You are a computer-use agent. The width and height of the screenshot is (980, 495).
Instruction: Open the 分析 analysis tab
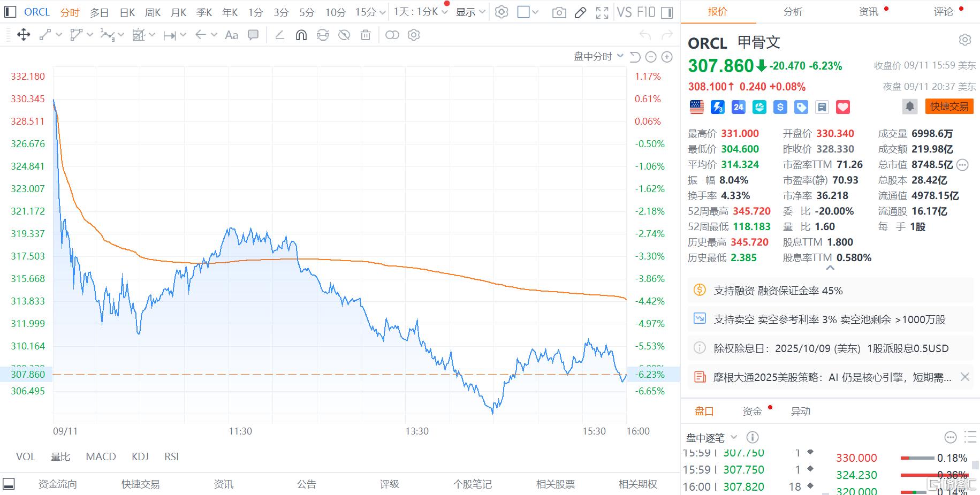[x=793, y=11]
